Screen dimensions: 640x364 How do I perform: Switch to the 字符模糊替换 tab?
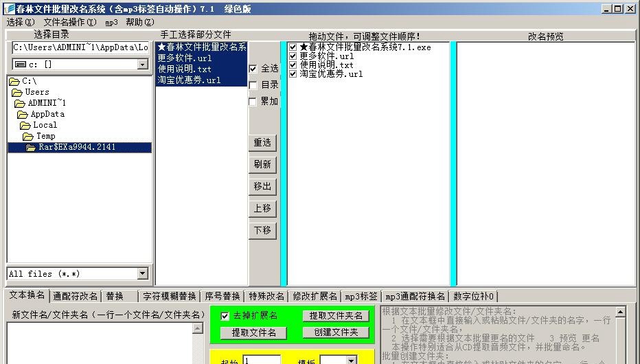170,296
